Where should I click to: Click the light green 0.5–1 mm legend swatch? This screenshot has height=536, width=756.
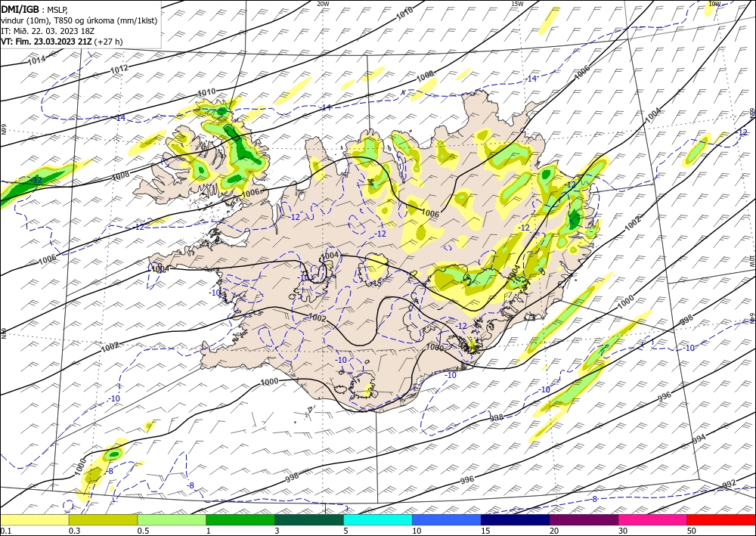[x=172, y=519]
